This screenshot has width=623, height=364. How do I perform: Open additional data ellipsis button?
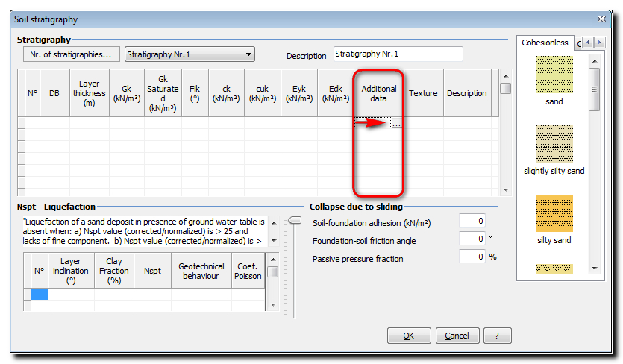click(396, 123)
